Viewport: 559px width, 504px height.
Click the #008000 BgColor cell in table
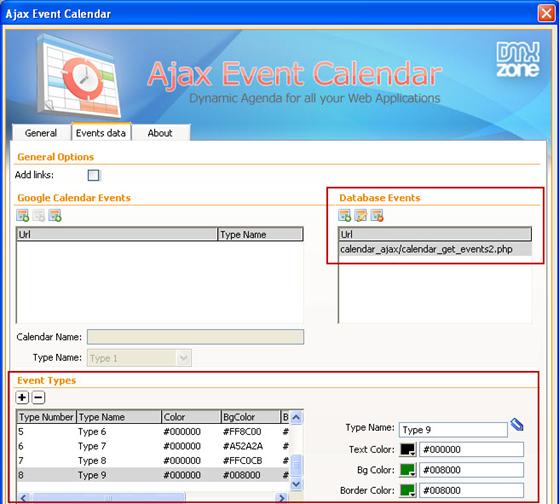click(x=242, y=475)
